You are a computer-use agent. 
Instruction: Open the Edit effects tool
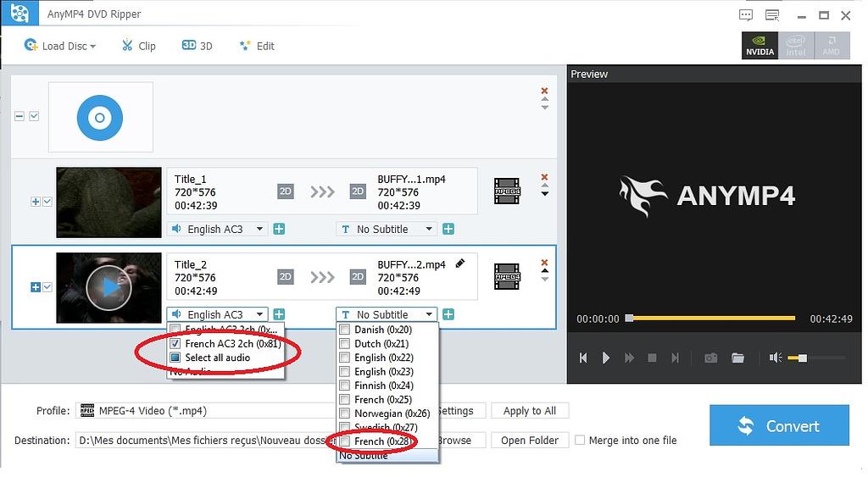(256, 46)
